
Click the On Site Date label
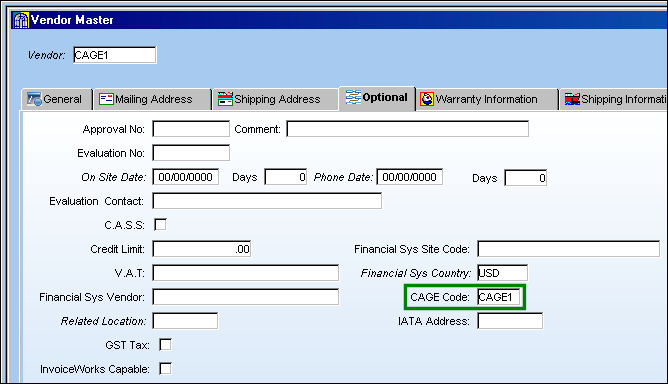click(113, 177)
